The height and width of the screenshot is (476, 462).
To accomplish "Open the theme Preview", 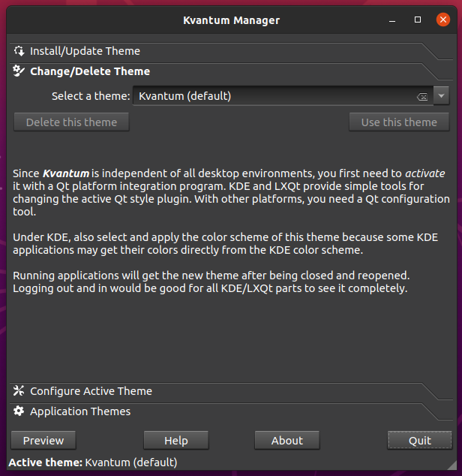I will pyautogui.click(x=43, y=440).
